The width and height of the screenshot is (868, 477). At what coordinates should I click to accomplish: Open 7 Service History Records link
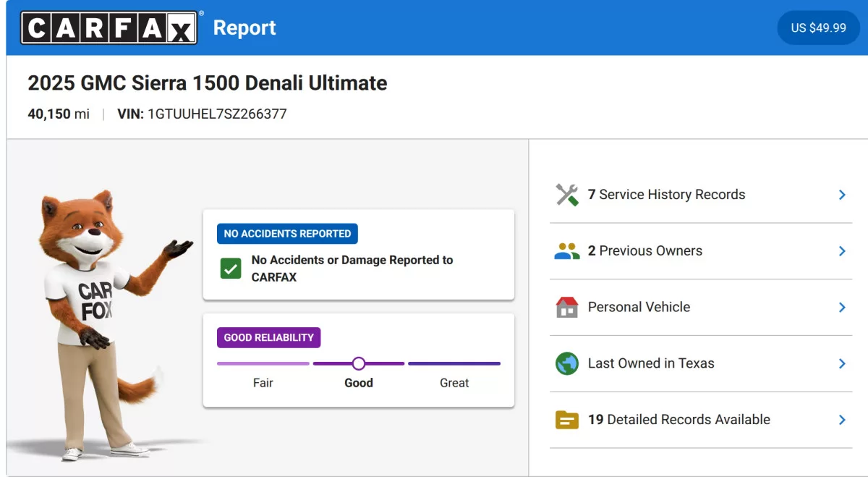[x=666, y=195]
